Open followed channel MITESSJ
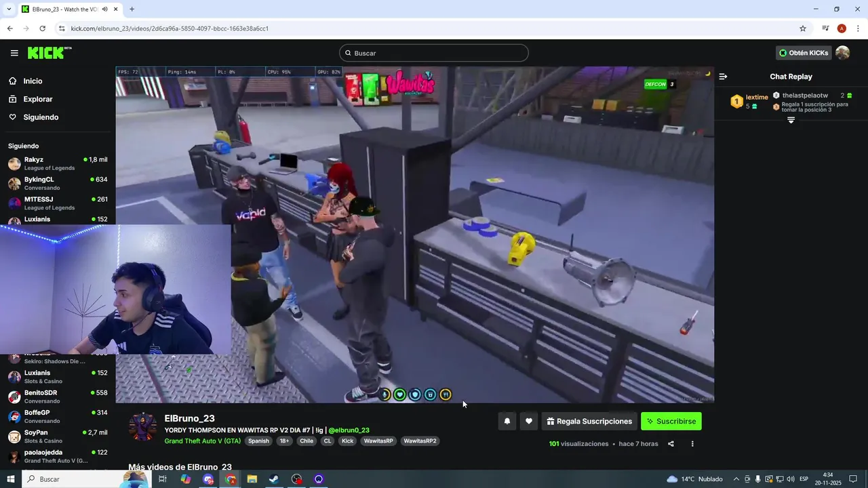Screen dimensions: 868x488 (x=58, y=203)
